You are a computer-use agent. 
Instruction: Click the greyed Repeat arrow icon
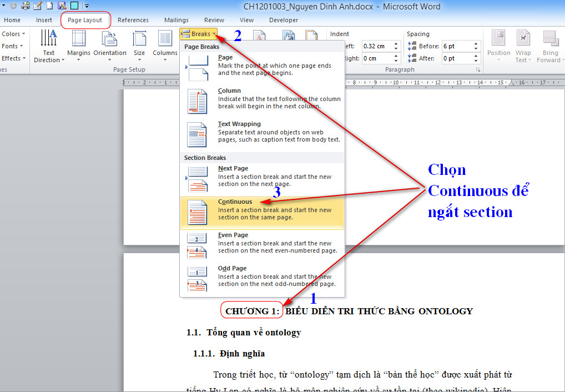point(13,6)
